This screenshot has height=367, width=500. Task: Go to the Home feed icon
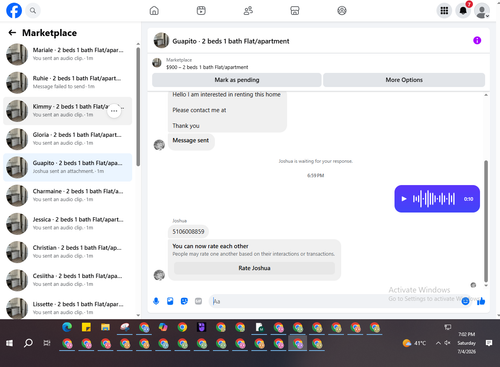coord(154,11)
